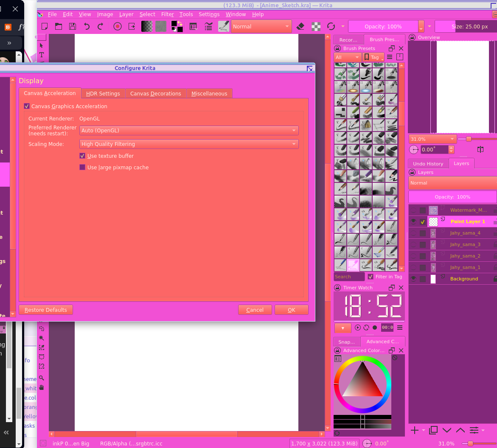The height and width of the screenshot is (448, 497).
Task: Open Preferred Renderer dropdown
Action: click(x=189, y=131)
